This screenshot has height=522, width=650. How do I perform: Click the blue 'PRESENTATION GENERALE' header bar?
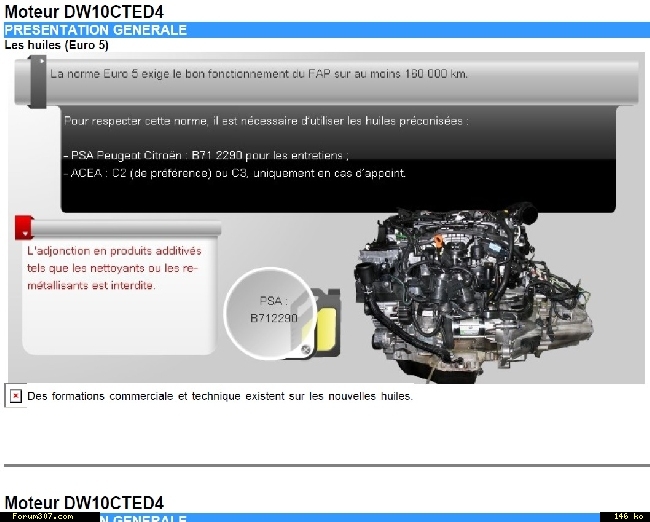pos(327,30)
